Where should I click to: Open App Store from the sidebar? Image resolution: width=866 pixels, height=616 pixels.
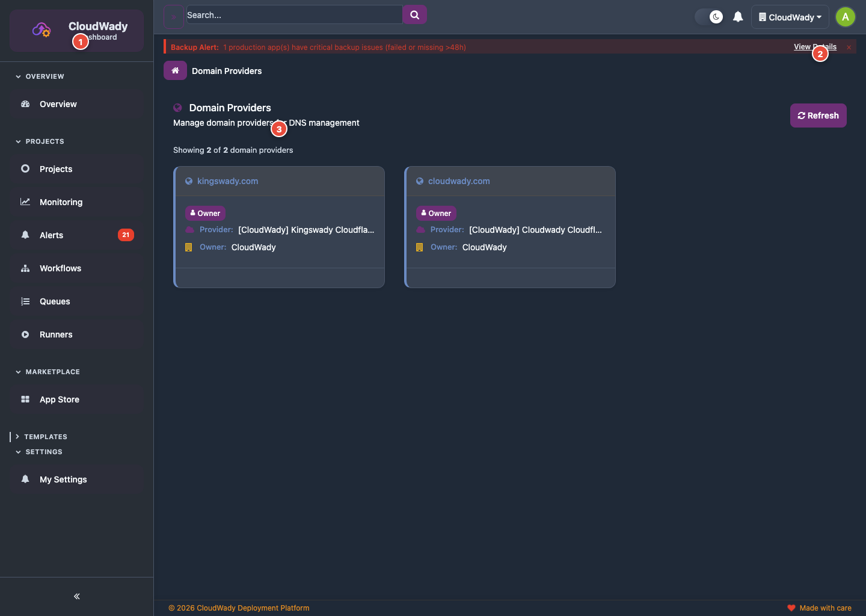[x=59, y=399]
